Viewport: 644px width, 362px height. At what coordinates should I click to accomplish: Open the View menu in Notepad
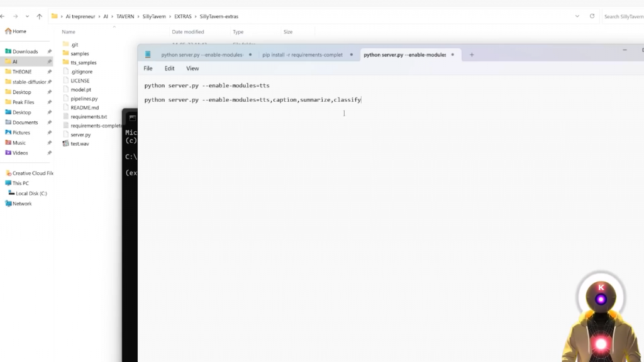(192, 69)
